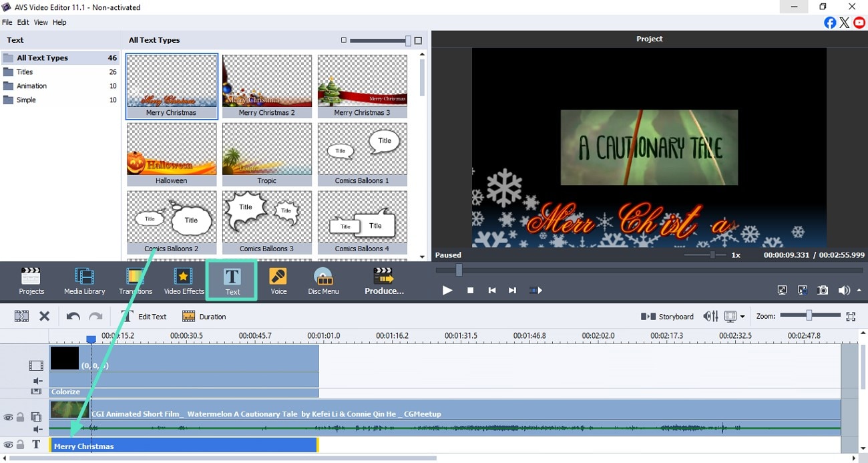Stop the preview playback

[470, 290]
